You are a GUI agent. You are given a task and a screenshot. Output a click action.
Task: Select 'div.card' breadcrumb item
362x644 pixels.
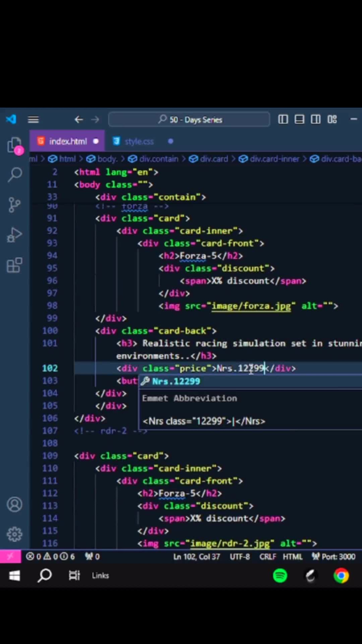pyautogui.click(x=214, y=159)
